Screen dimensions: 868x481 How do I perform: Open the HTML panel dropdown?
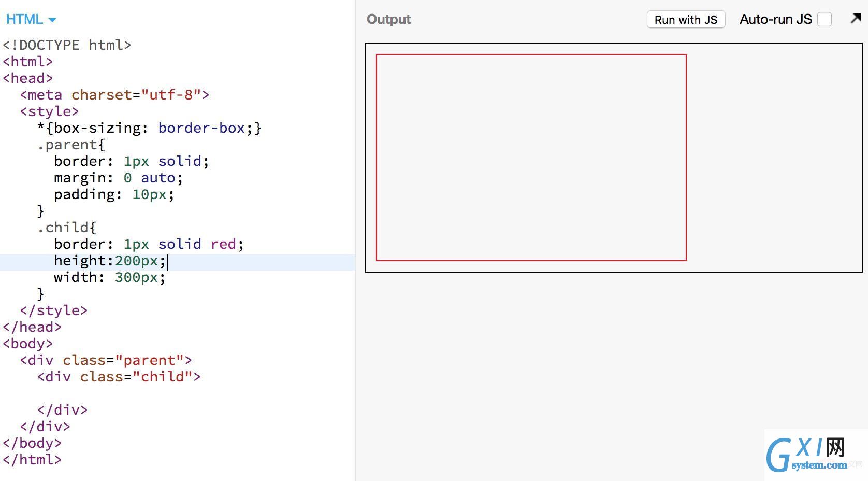pos(31,19)
